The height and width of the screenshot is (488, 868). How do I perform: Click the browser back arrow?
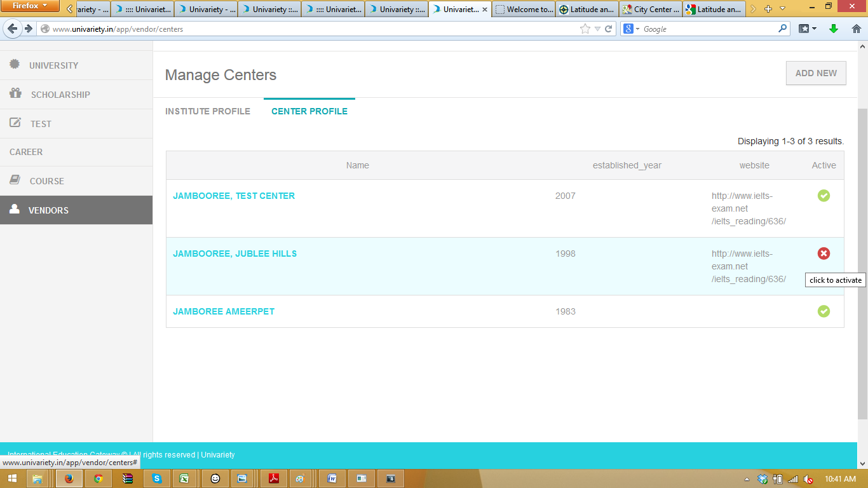coord(13,29)
